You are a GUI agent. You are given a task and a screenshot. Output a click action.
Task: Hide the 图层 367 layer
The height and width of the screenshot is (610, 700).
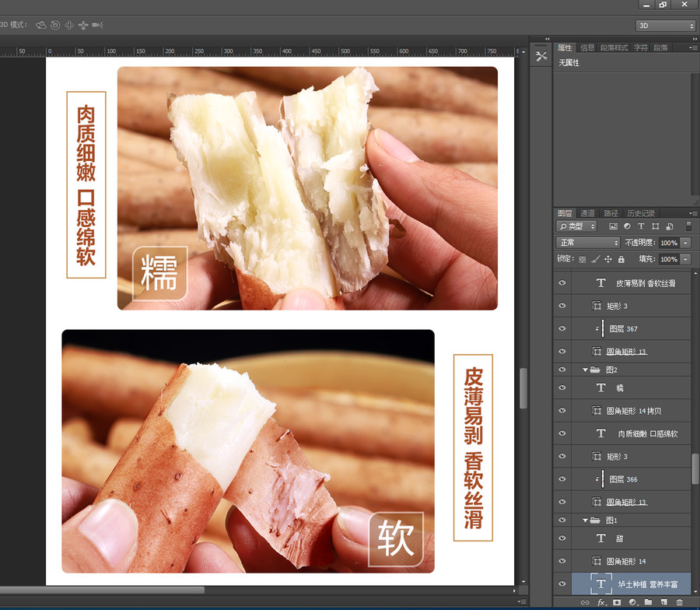pyautogui.click(x=562, y=328)
